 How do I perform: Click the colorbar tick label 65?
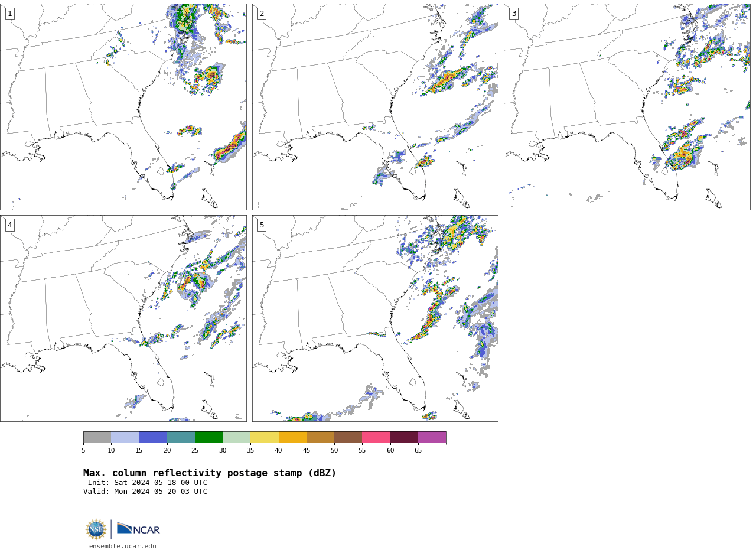pos(418,451)
